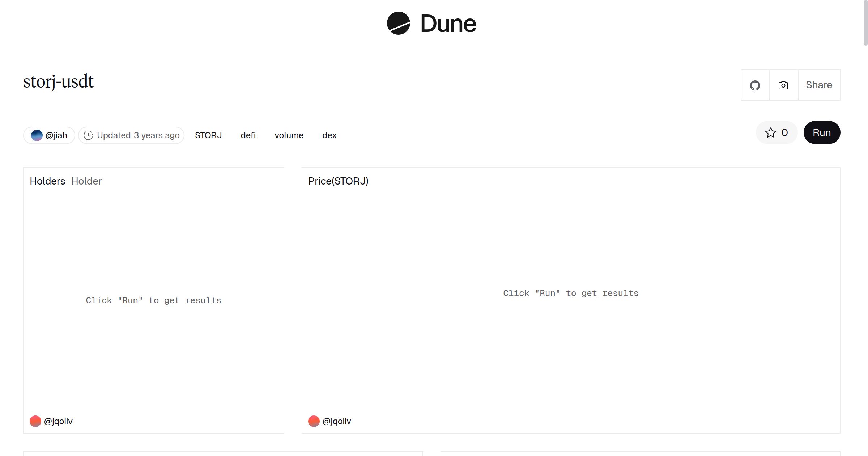
Task: Click @jqoiiv avatar in Price(STORJ) panel
Action: [314, 421]
